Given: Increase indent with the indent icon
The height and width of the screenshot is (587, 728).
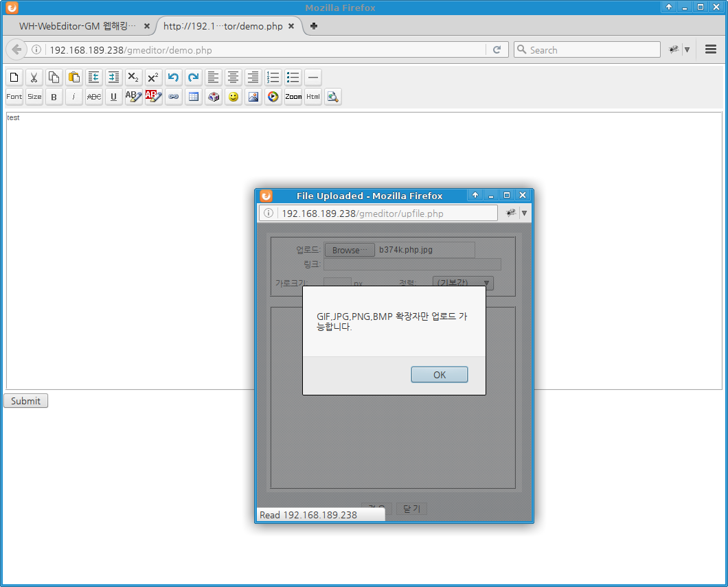Looking at the screenshot, I should tap(114, 77).
